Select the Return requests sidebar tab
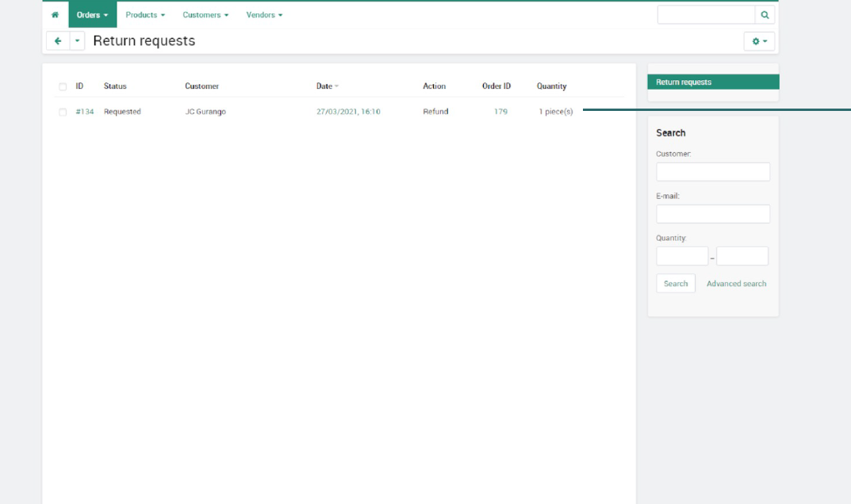 [x=713, y=82]
